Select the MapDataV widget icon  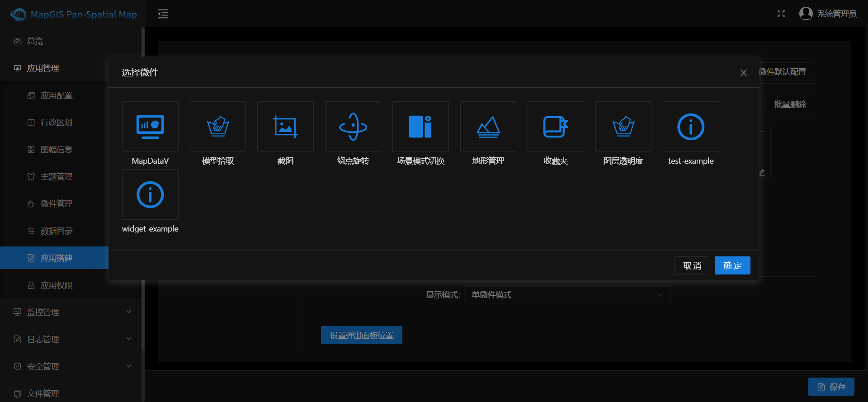[150, 127]
